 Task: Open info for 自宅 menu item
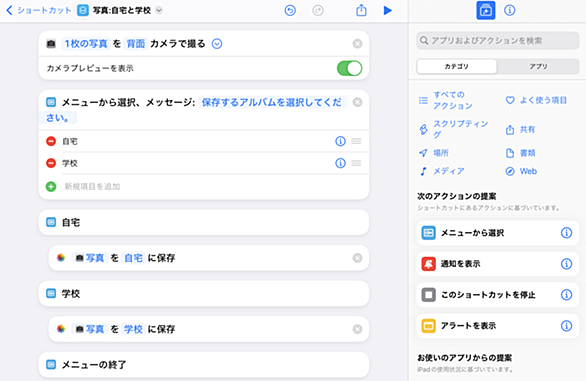[340, 141]
